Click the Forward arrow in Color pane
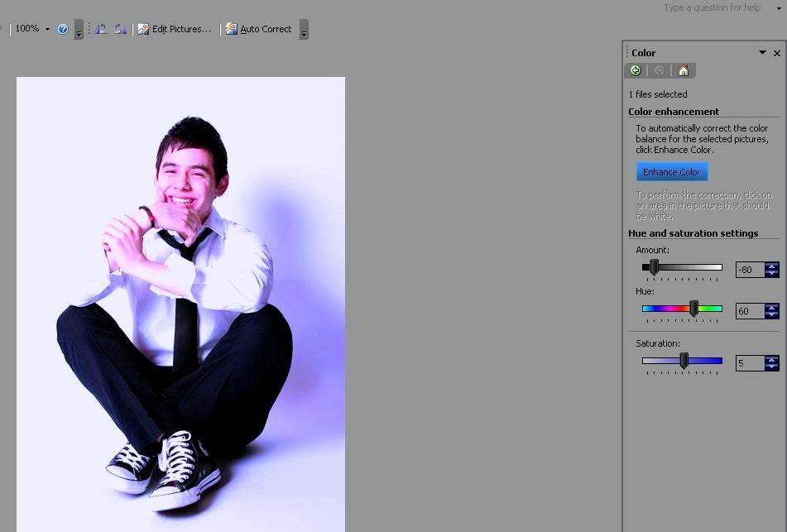The image size is (787, 532). click(x=660, y=71)
